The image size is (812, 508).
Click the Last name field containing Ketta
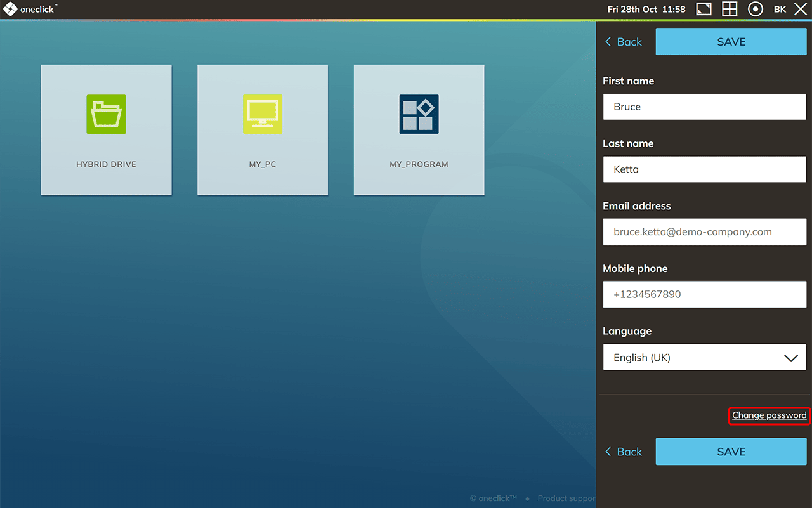pyautogui.click(x=704, y=169)
